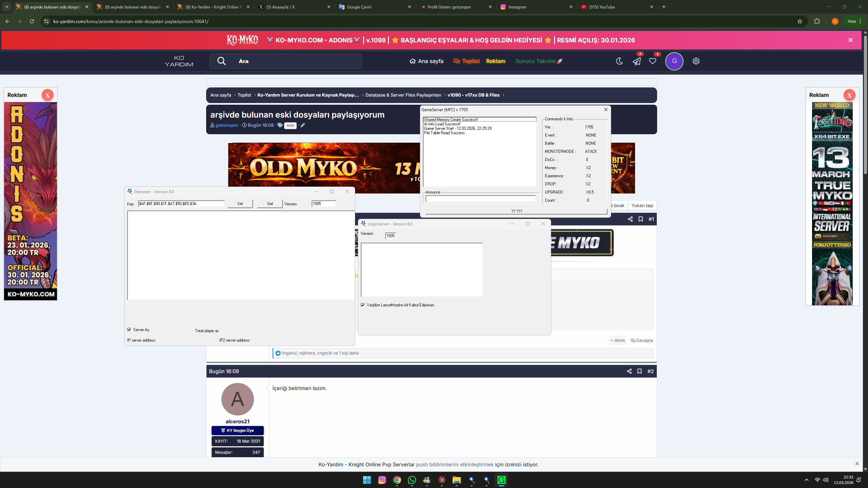Image resolution: width=868 pixels, height=488 pixels.
Task: Click the Version field in LoginServer
Action: pyautogui.click(x=391, y=236)
